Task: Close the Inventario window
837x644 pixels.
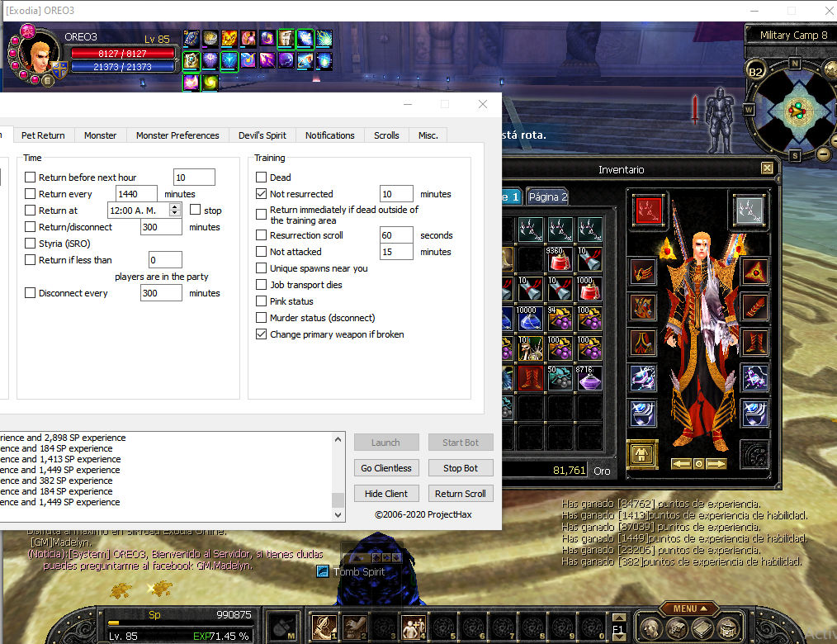Action: tap(767, 168)
